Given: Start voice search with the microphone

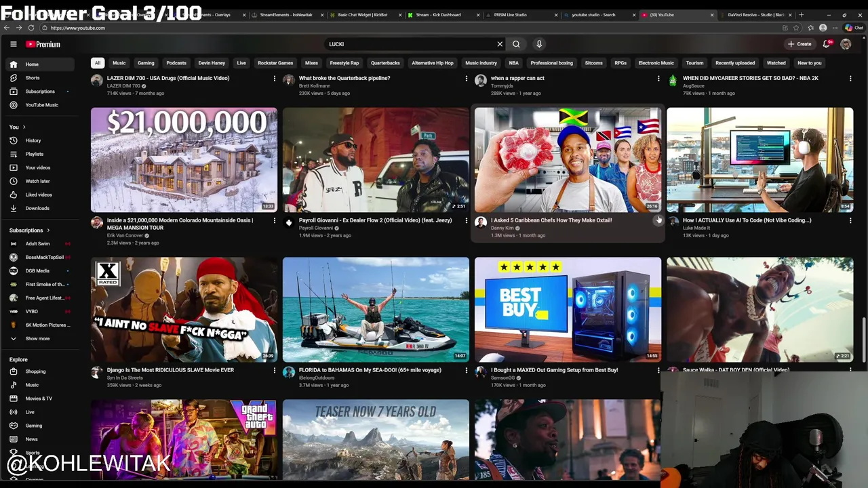Looking at the screenshot, I should (539, 44).
